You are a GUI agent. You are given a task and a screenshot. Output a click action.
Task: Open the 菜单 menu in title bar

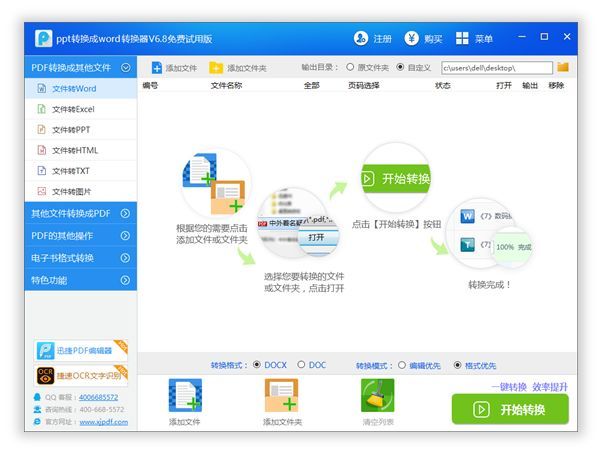(x=474, y=38)
